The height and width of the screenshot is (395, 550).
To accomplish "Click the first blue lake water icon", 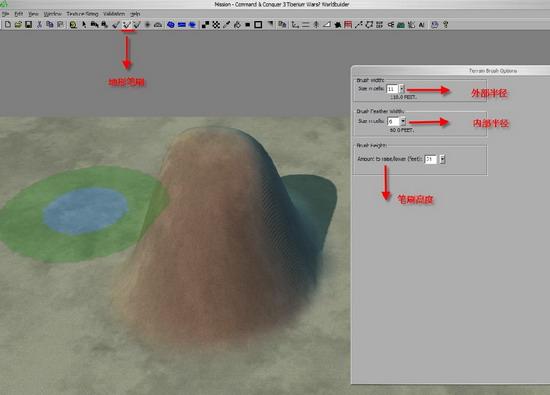I will tap(171, 25).
